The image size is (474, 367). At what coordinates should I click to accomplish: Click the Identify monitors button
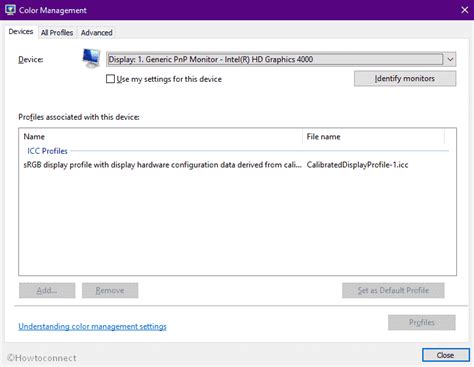click(x=405, y=79)
